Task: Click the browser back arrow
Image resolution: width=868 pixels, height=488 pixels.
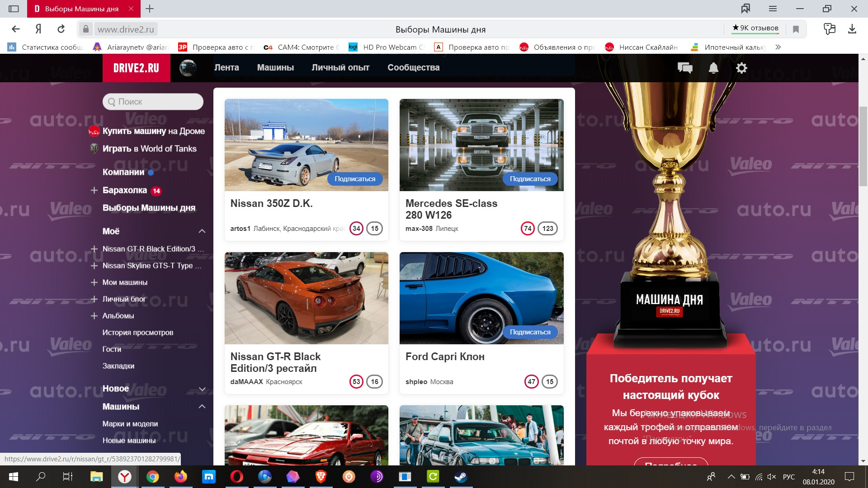Action: pyautogui.click(x=16, y=29)
